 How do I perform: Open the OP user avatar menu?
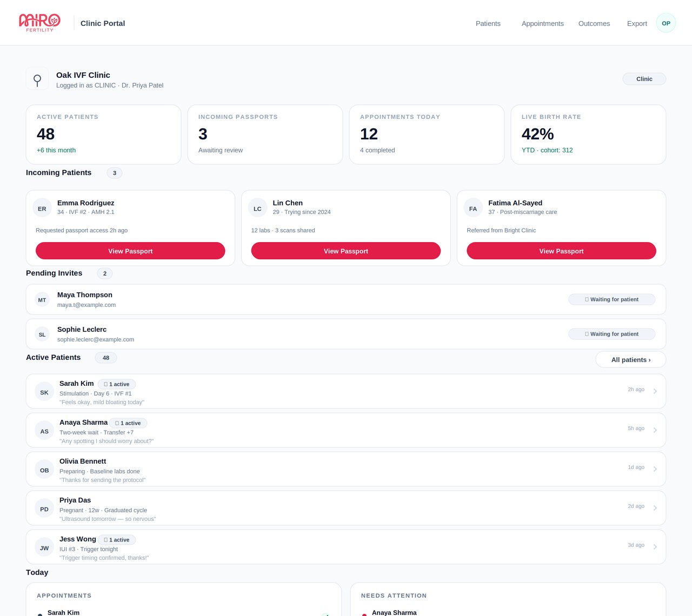(666, 23)
